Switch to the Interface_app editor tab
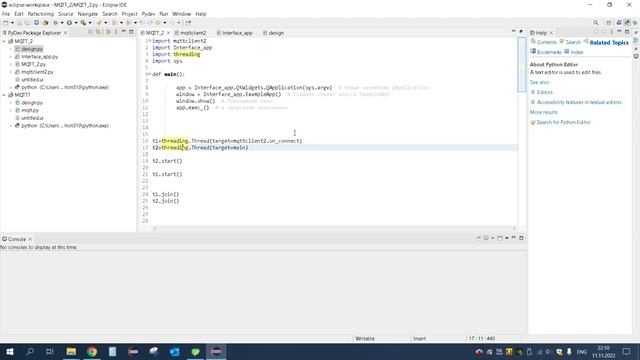 [237, 33]
